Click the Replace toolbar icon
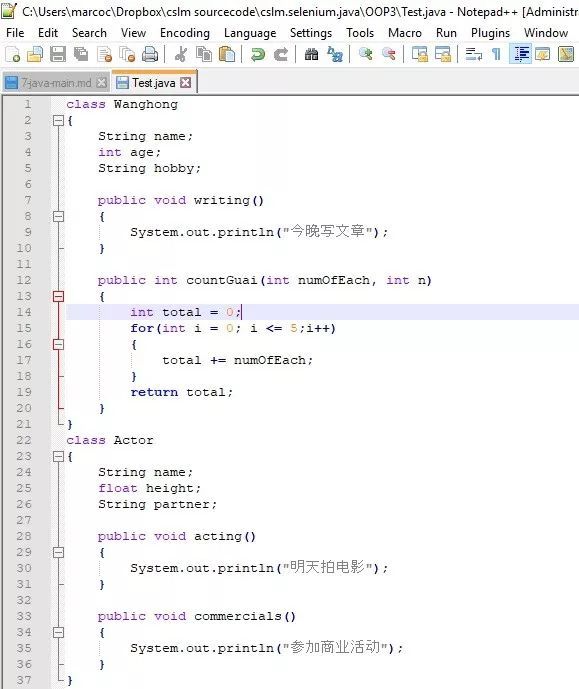This screenshot has width=579, height=689. pos(334,54)
